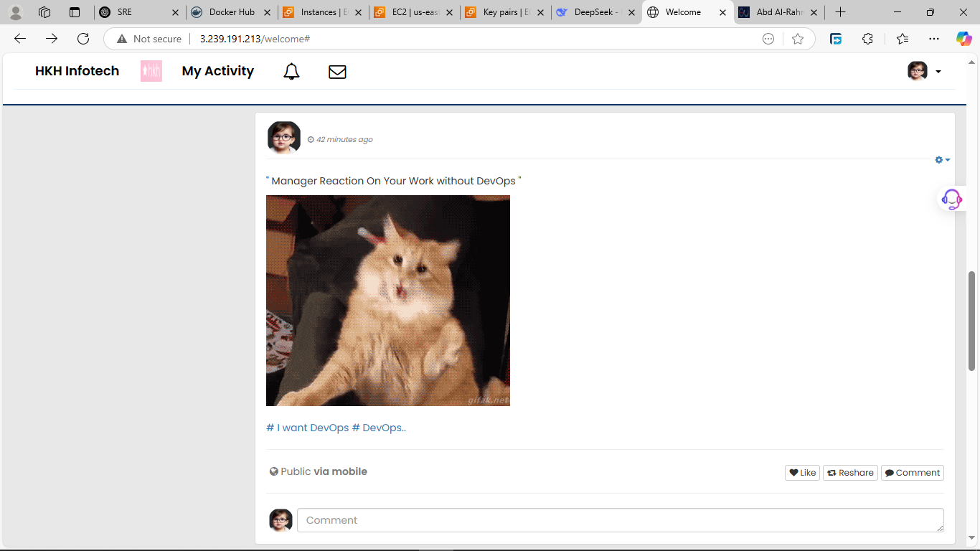Open the Copilot sidebar icon

tap(963, 39)
